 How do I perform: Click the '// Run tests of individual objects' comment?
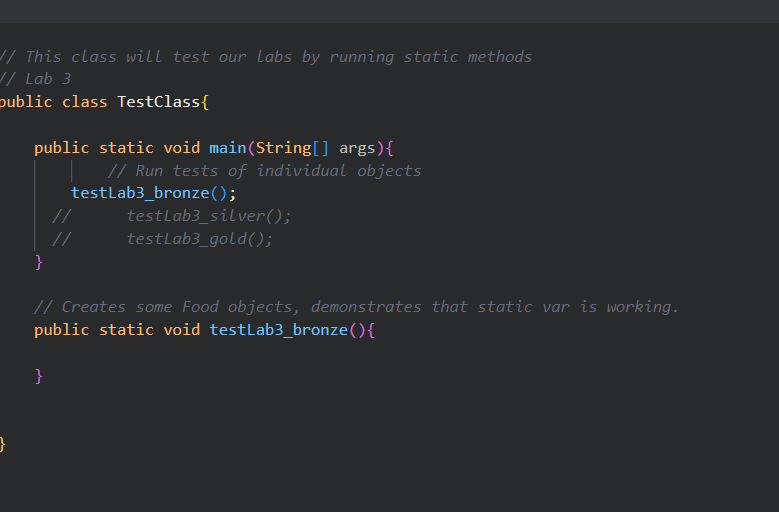(x=264, y=171)
